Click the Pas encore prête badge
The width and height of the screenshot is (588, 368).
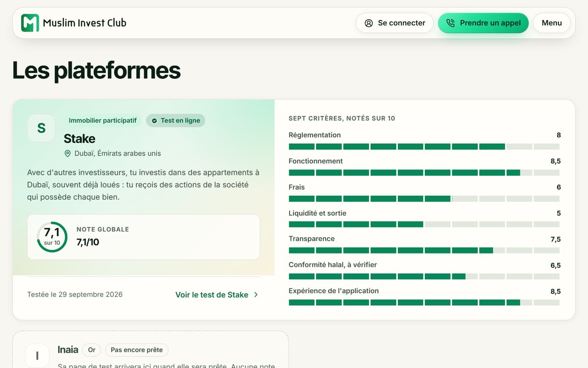137,350
